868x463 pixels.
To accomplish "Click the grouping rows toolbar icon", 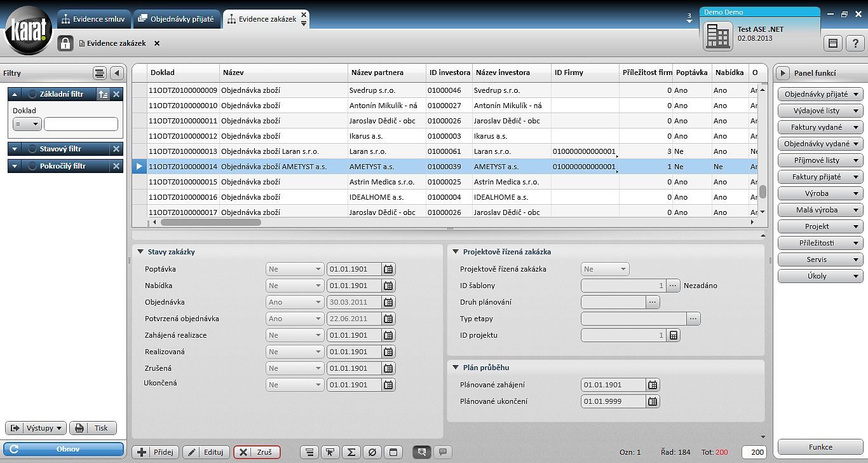I will [309, 452].
